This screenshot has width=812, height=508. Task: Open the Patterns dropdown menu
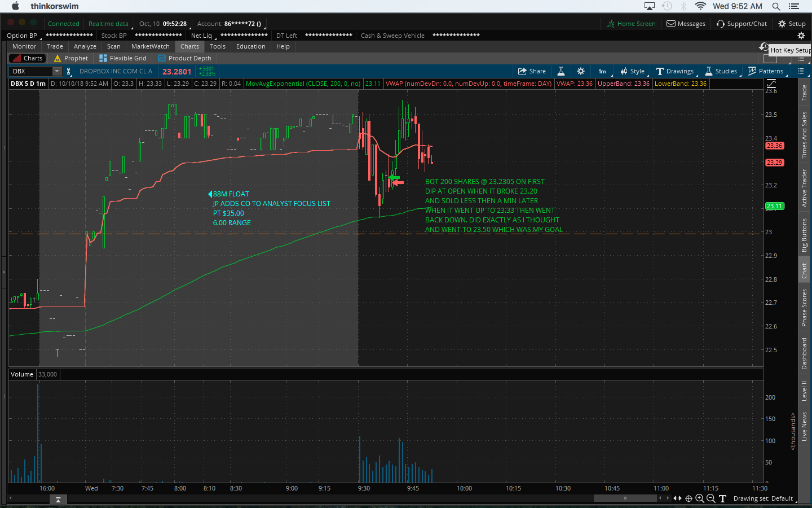click(x=766, y=71)
